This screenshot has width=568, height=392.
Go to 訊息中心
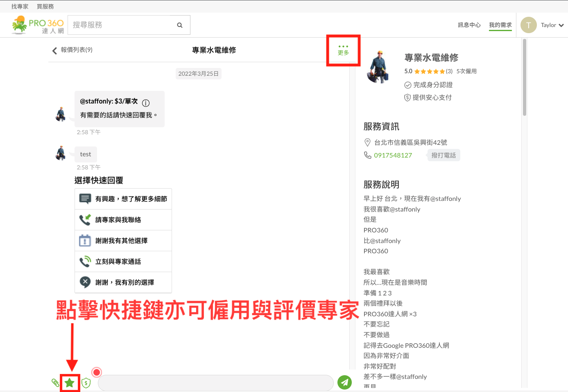[x=469, y=25]
